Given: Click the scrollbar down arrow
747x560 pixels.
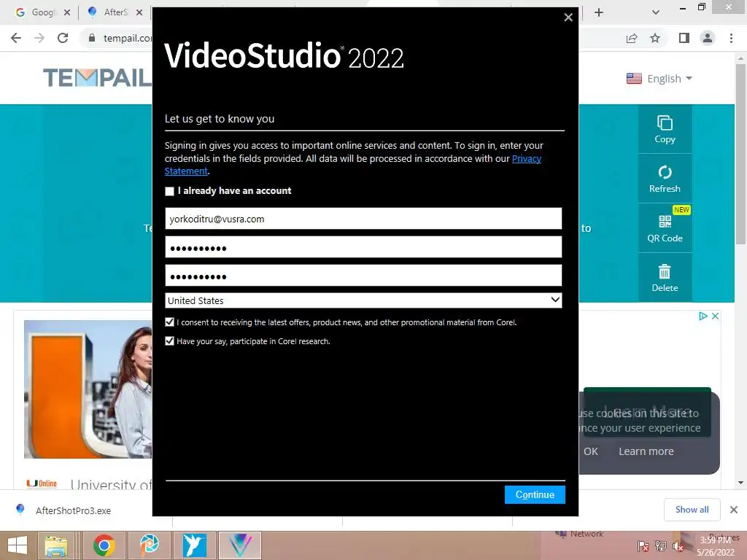Looking at the screenshot, I should 740,483.
